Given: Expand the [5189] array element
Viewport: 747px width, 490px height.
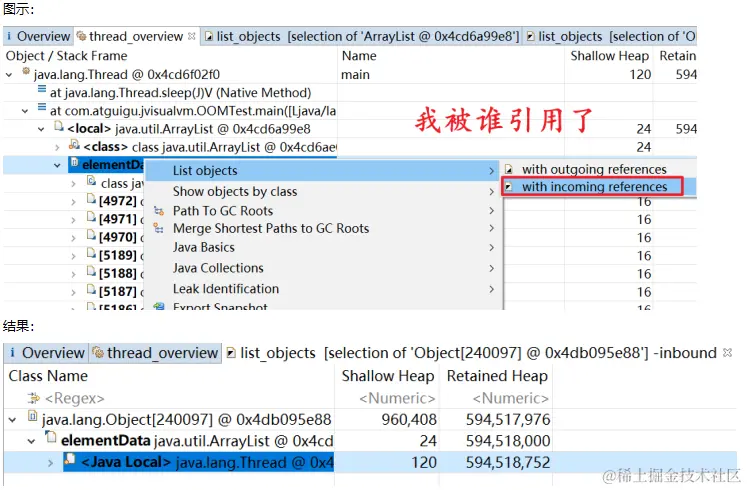Looking at the screenshot, I should (x=73, y=256).
